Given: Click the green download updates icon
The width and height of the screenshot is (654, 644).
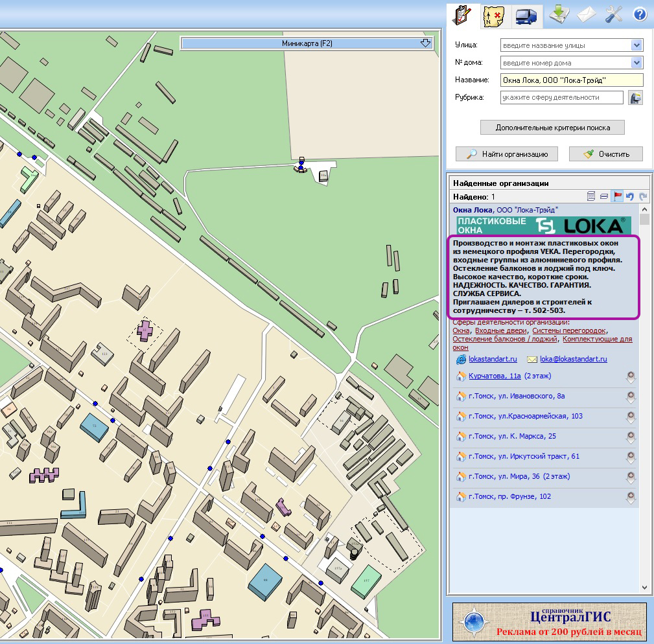Looking at the screenshot, I should pyautogui.click(x=559, y=15).
